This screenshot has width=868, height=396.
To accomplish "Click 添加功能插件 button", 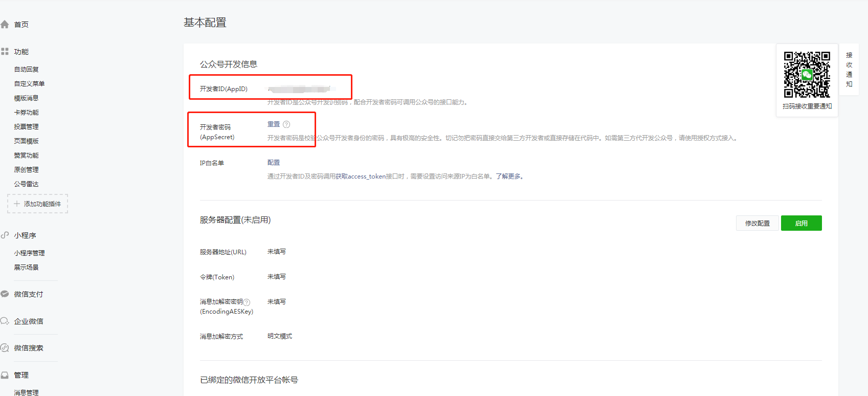I will pos(37,204).
